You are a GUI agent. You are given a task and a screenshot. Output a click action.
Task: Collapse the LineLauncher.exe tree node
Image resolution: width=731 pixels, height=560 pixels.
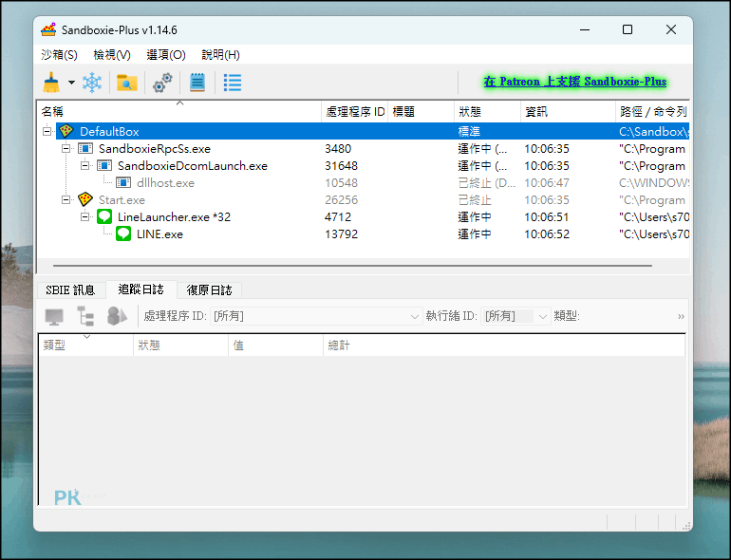coord(84,216)
